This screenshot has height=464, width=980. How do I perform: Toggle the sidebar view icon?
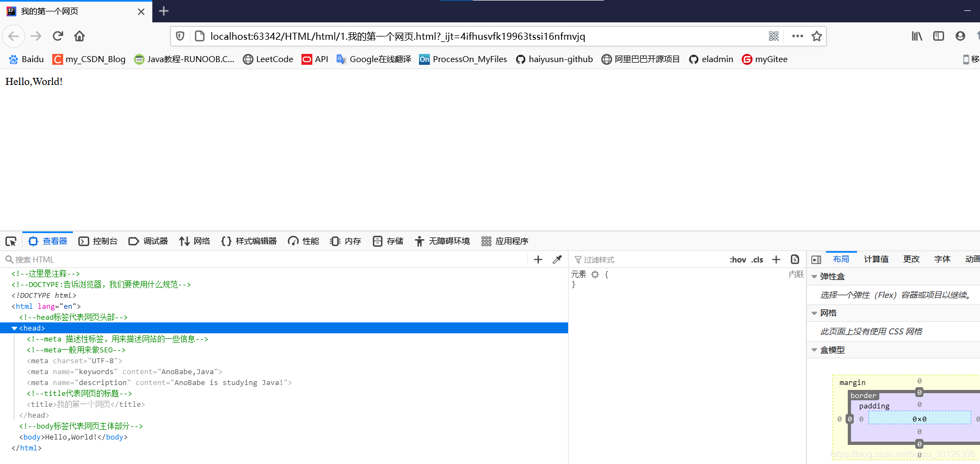coord(939,36)
